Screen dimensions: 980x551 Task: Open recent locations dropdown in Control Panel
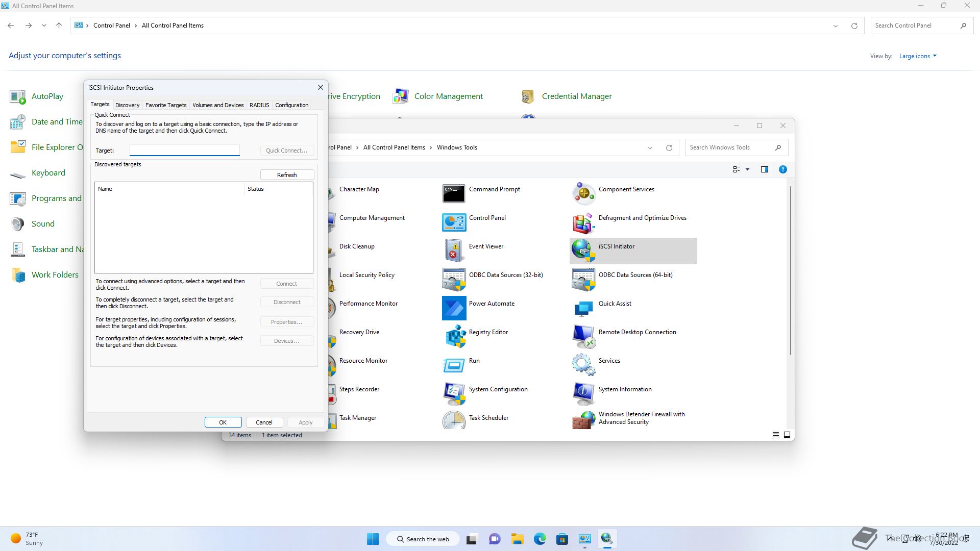click(x=44, y=26)
